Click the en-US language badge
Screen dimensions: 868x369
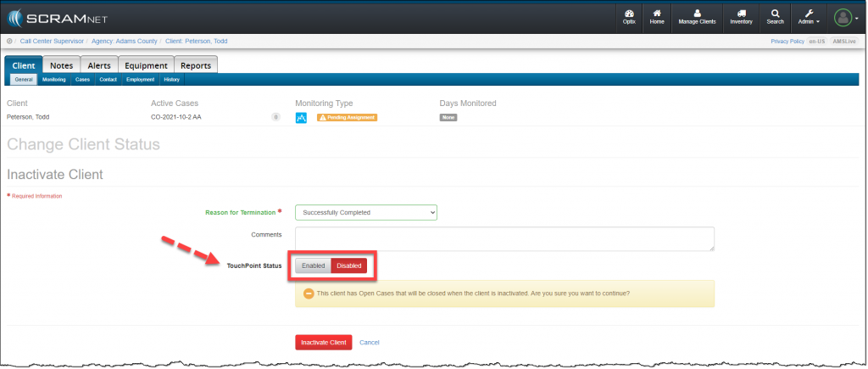(816, 42)
